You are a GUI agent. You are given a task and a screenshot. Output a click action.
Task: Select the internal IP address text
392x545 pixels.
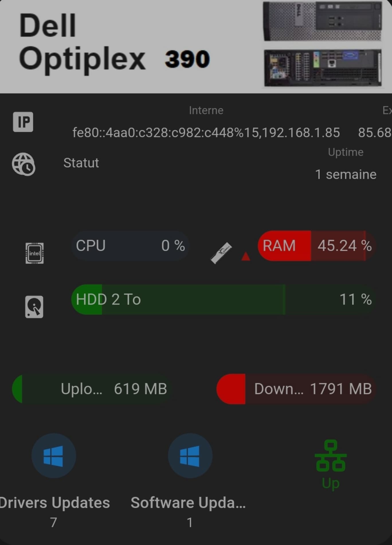pos(206,133)
